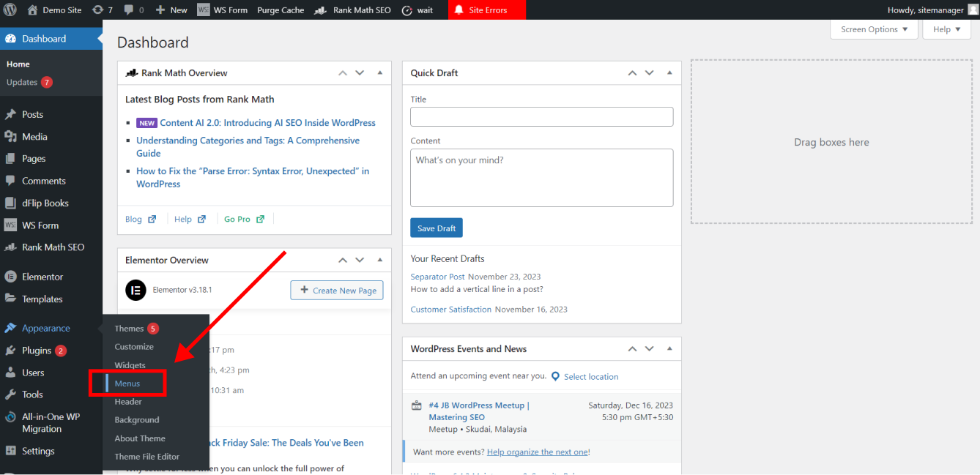980x475 pixels.
Task: Open the comments bubble in admin bar
Action: [x=133, y=10]
